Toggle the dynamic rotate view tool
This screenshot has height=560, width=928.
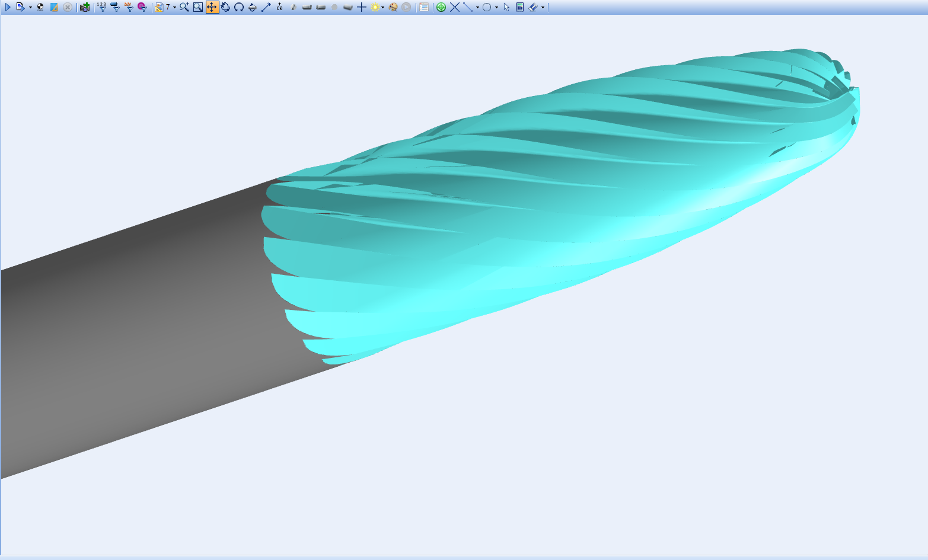click(x=225, y=7)
